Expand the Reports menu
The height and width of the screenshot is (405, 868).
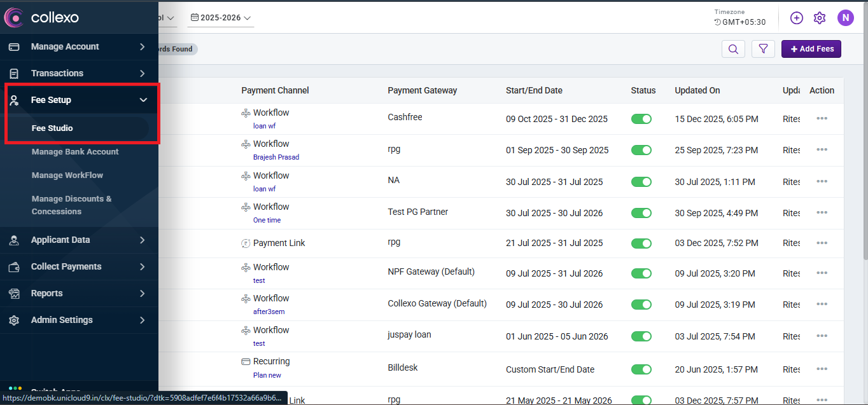click(x=79, y=293)
